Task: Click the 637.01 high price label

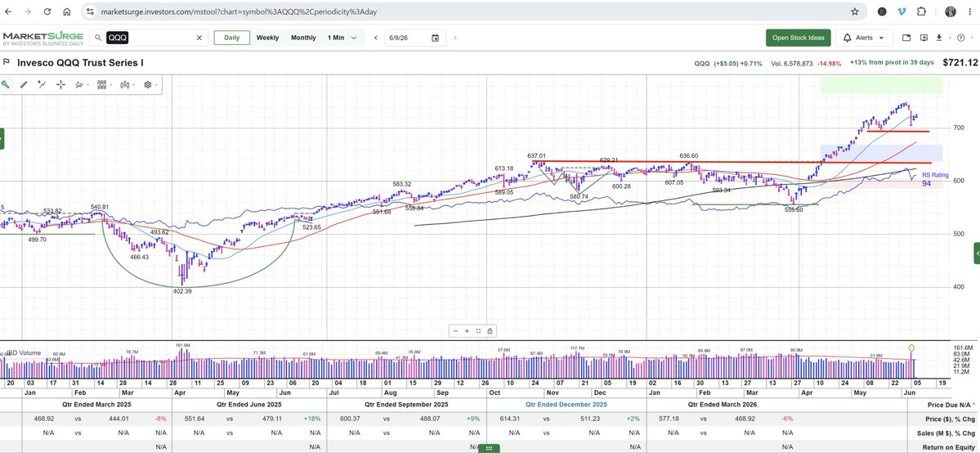Action: tap(536, 156)
